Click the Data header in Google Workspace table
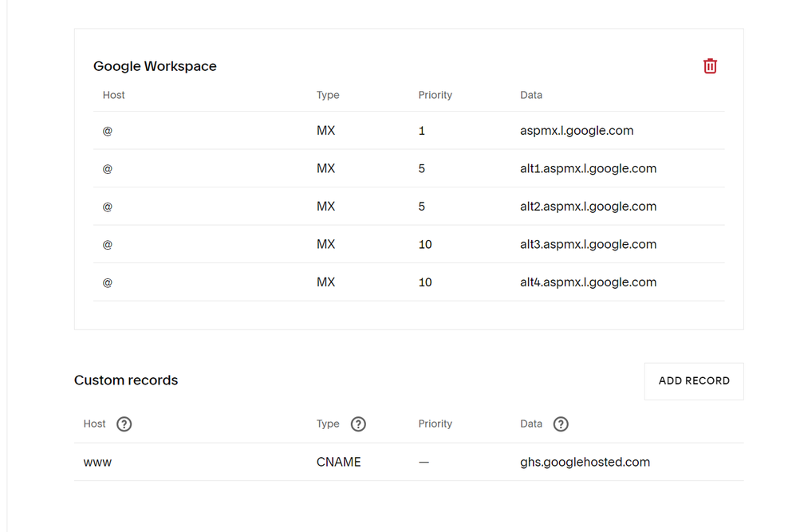The image size is (796, 532). point(531,95)
